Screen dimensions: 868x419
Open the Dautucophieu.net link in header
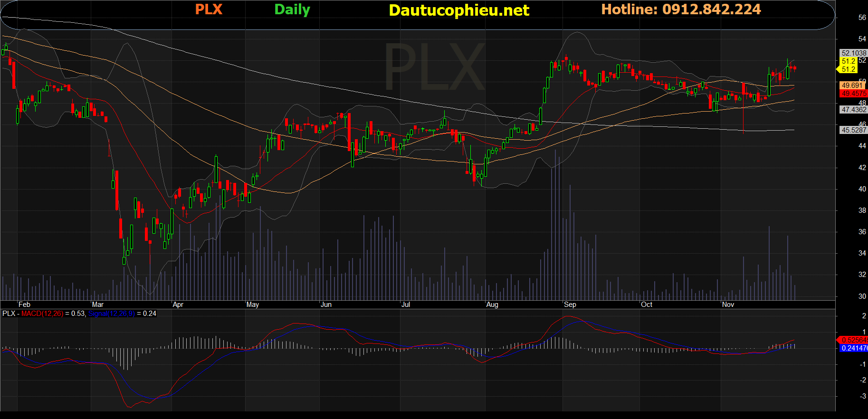coord(458,10)
